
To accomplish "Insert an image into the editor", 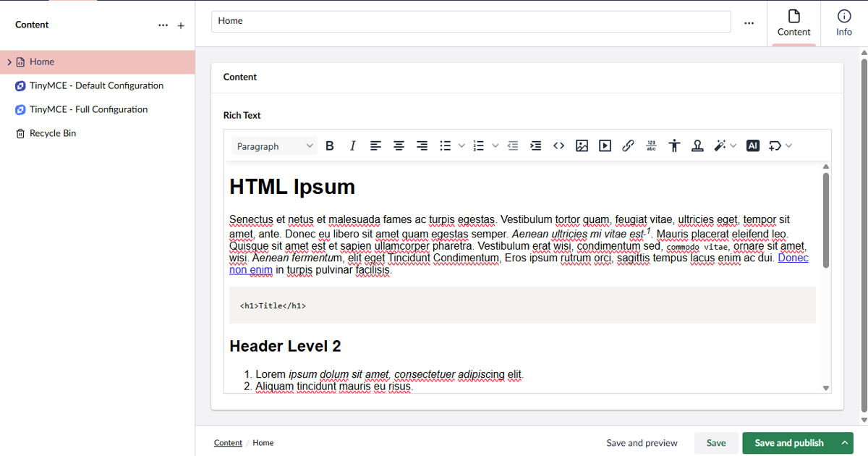I will [582, 145].
